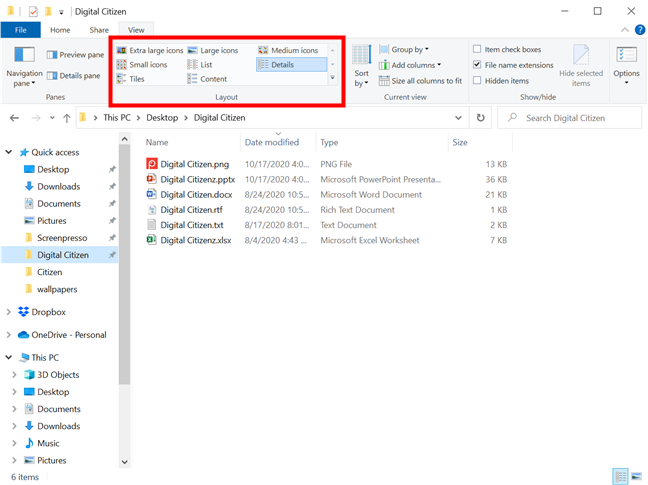Select Citizen folder in sidebar
648x485 pixels.
click(50, 272)
